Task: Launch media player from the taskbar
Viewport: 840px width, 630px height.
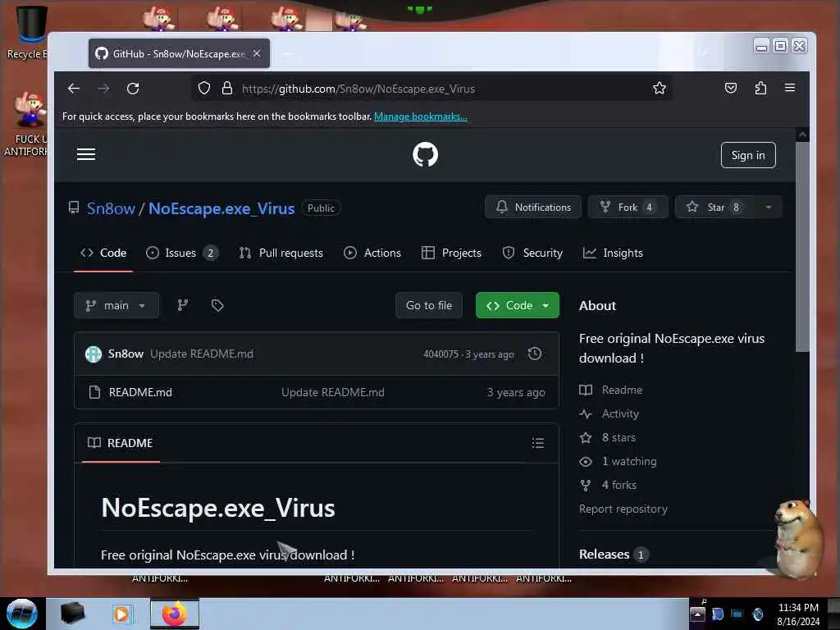Action: [x=121, y=614]
